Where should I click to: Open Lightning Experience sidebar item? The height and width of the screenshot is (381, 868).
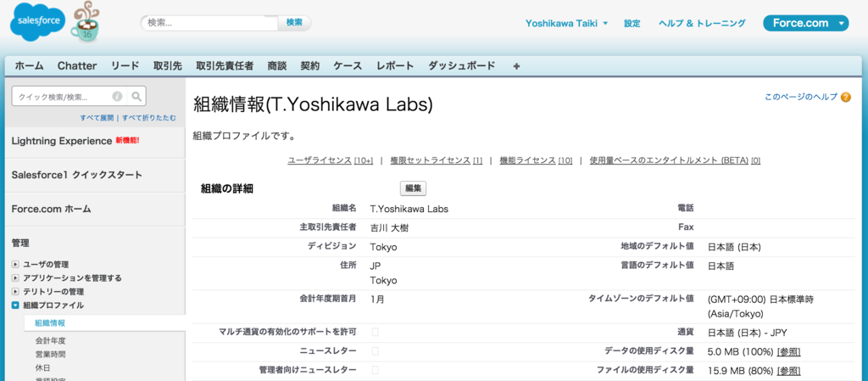(x=61, y=141)
